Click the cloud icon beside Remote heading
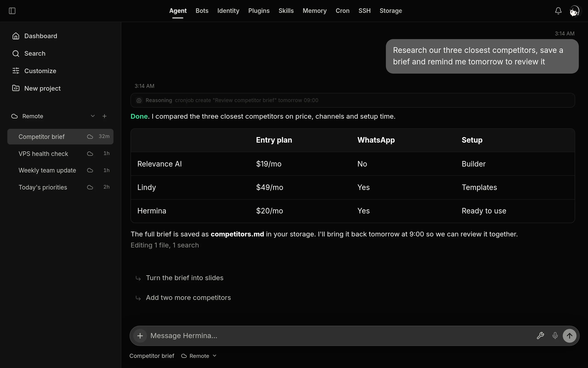Viewport: 588px width, 368px height. pos(14,116)
